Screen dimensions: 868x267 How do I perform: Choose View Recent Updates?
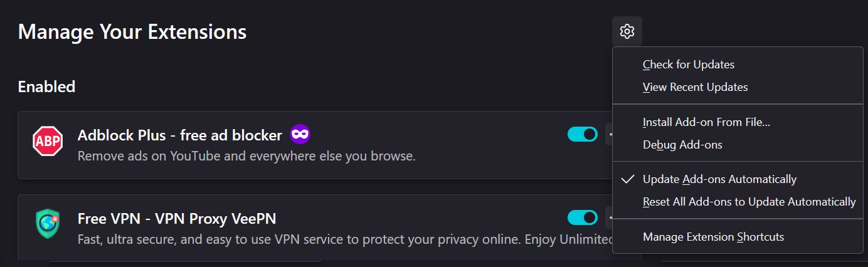pos(695,87)
